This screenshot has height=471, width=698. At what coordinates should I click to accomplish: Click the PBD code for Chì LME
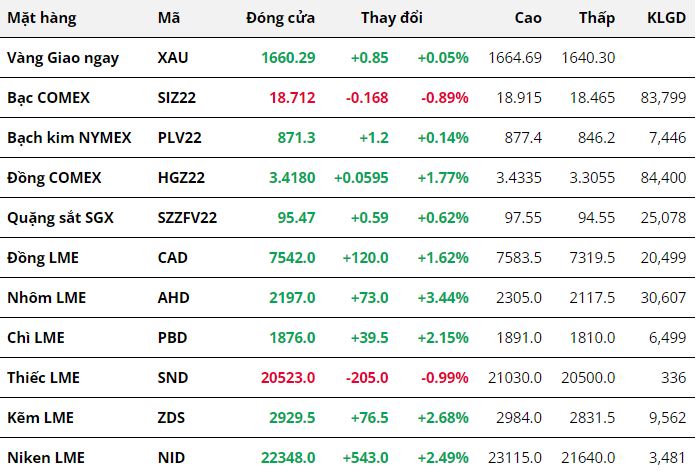pyautogui.click(x=172, y=338)
